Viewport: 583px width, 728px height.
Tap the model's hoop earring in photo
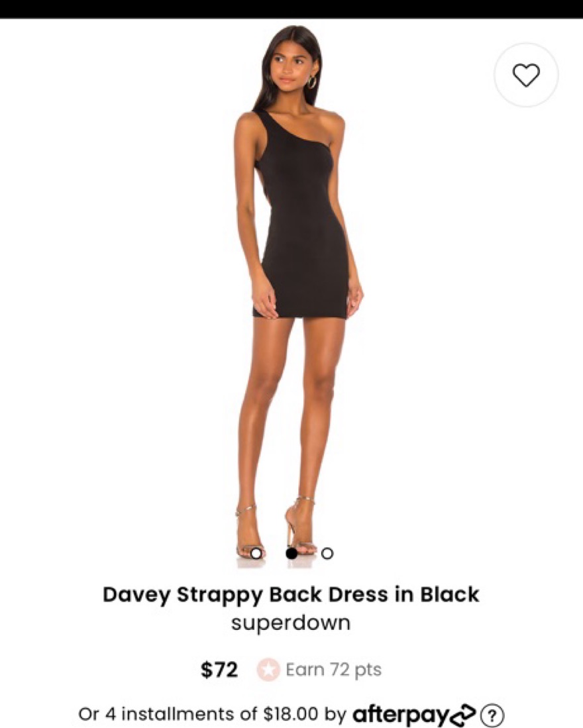pos(312,81)
